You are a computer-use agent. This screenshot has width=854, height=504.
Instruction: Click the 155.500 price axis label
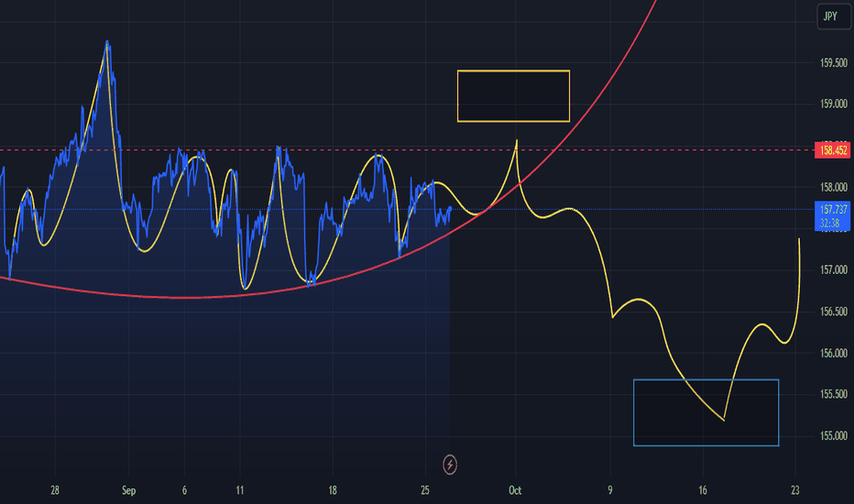point(833,394)
